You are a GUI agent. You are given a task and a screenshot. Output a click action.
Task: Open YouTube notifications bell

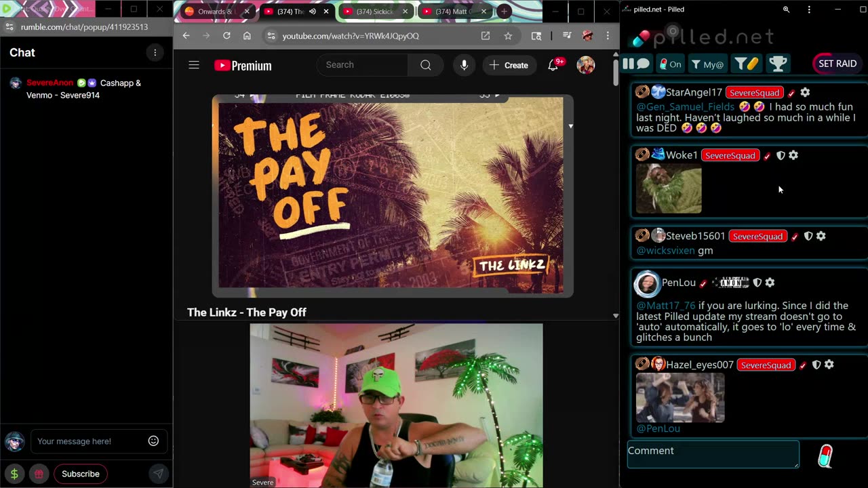tap(553, 65)
